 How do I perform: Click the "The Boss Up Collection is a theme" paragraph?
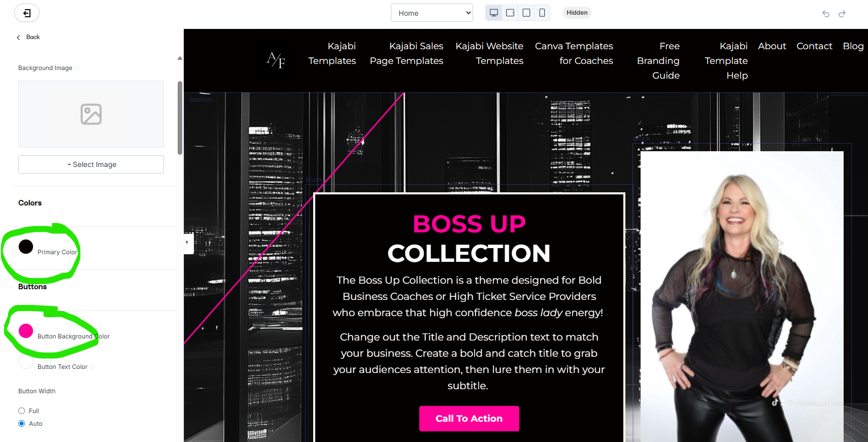click(x=468, y=296)
